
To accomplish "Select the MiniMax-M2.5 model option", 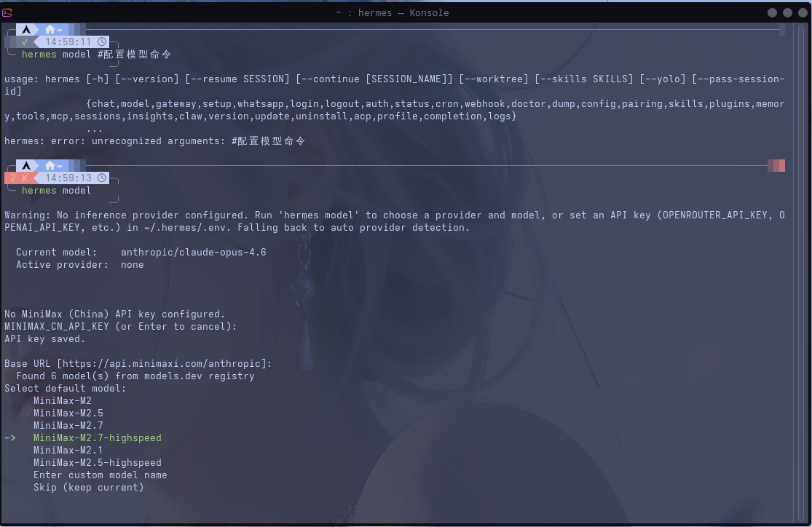I will (68, 413).
